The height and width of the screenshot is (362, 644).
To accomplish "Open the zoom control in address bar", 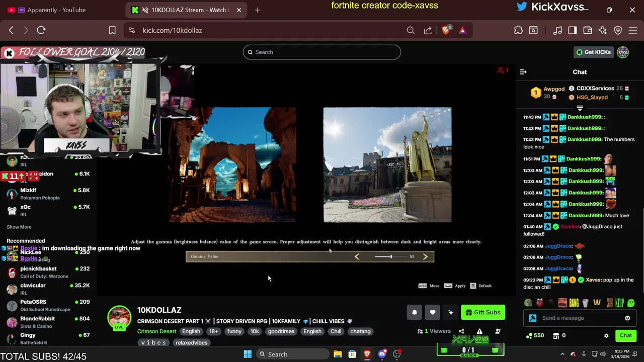I will coord(411,30).
